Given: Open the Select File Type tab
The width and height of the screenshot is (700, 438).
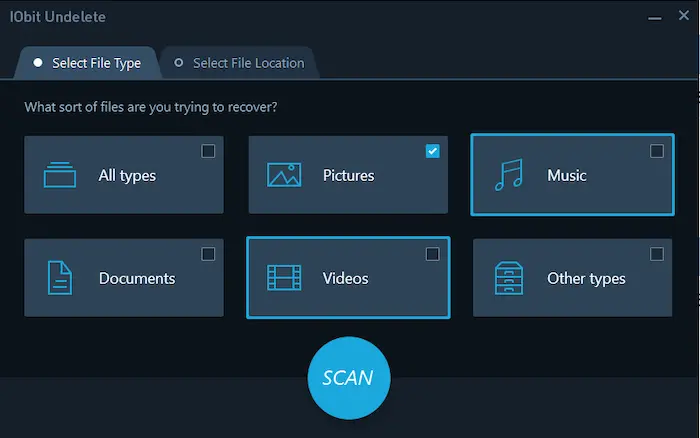Looking at the screenshot, I should point(88,63).
